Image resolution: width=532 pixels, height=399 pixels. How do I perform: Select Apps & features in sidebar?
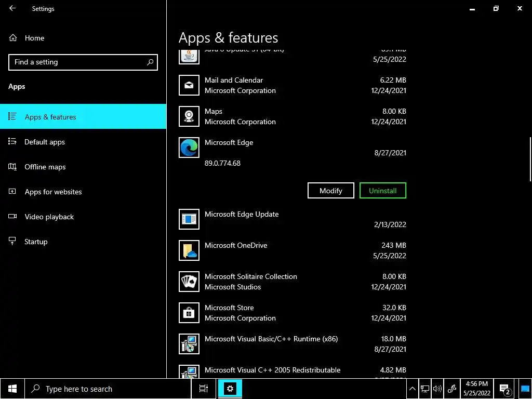(83, 117)
